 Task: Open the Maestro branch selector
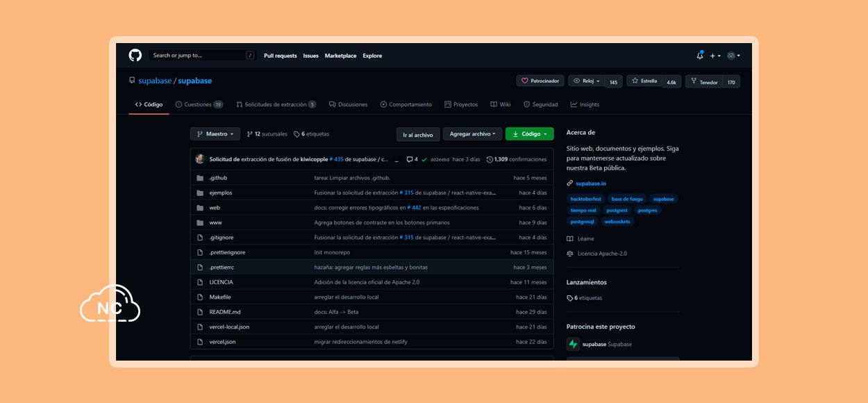pos(215,134)
